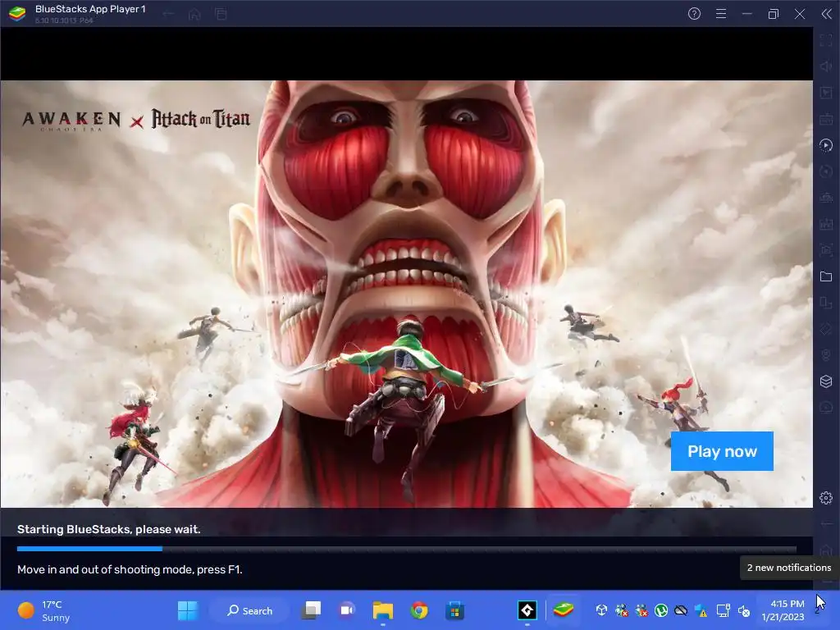Open the Chat camera icon on the taskbar
Image resolution: width=840 pixels, height=630 pixels.
pos(347,610)
